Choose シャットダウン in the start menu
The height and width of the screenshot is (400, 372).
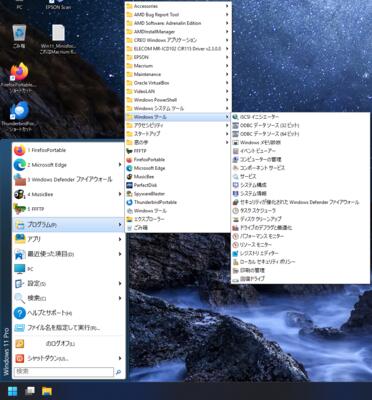point(68,358)
